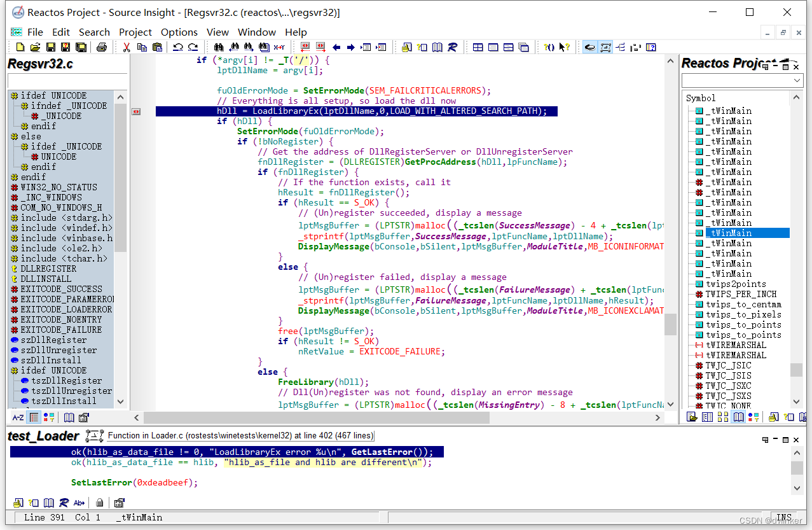Open the Project window search dropdown arrow
Image resolution: width=812 pixels, height=530 pixels.
798,81
